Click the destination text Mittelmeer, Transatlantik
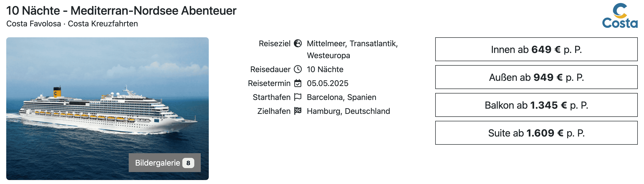This screenshot has height=184, width=644. point(352,44)
